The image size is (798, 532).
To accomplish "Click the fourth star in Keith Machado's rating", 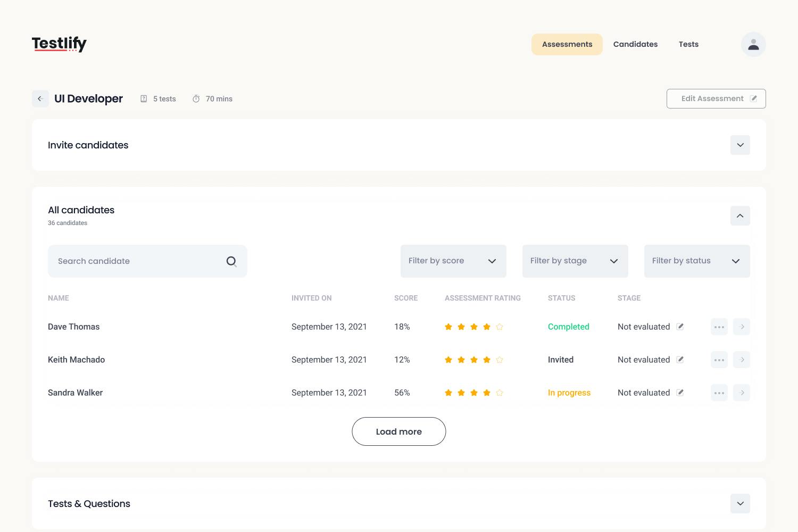I will pyautogui.click(x=487, y=360).
